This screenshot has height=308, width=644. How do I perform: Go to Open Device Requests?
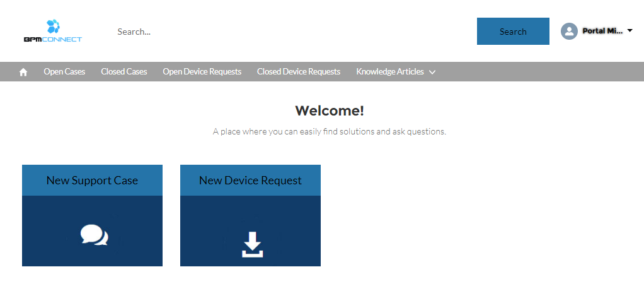[202, 71]
